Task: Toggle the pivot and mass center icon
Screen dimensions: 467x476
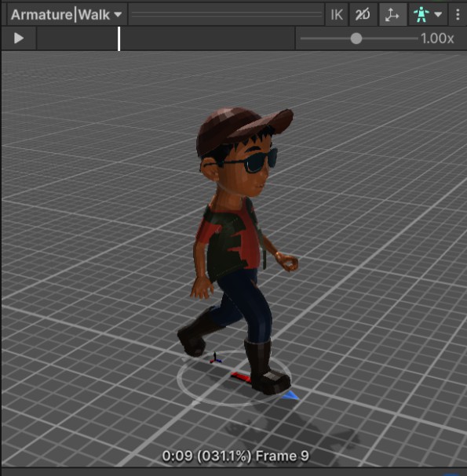Action: point(392,15)
